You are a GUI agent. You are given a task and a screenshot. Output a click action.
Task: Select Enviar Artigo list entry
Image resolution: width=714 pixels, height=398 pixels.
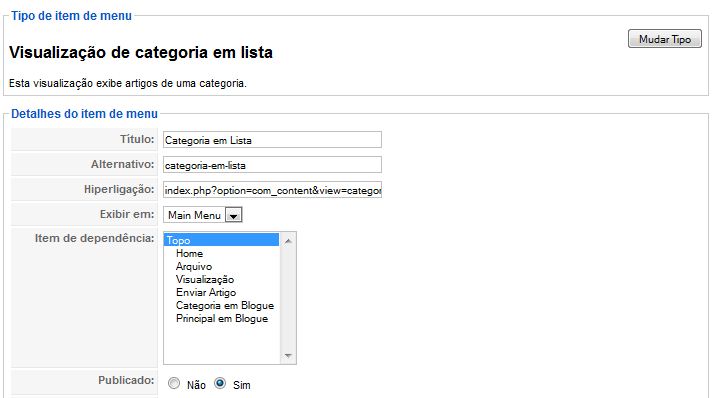tap(206, 292)
